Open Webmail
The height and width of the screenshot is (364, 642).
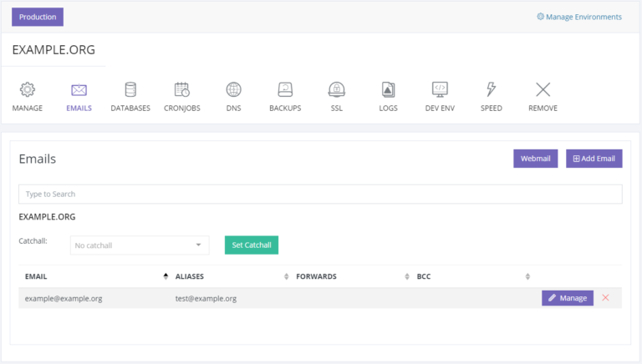(x=536, y=159)
